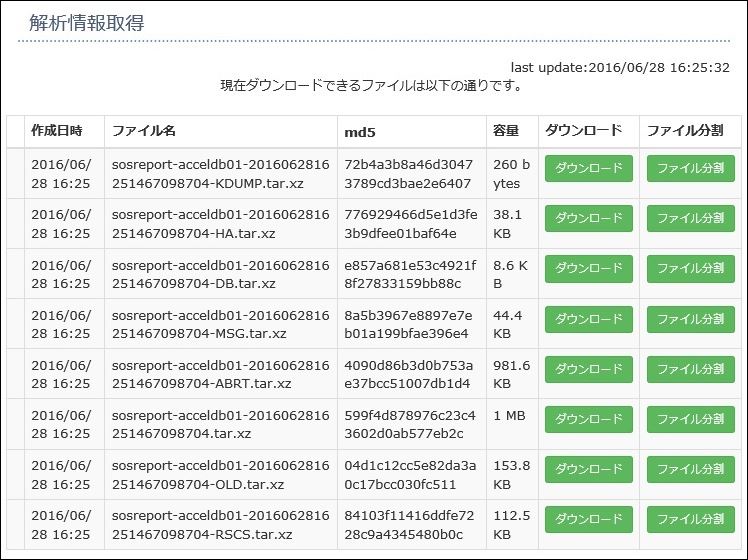Viewport: 748px width, 560px height.
Task: Split the MSG.tar.xz file
Action: [x=691, y=319]
